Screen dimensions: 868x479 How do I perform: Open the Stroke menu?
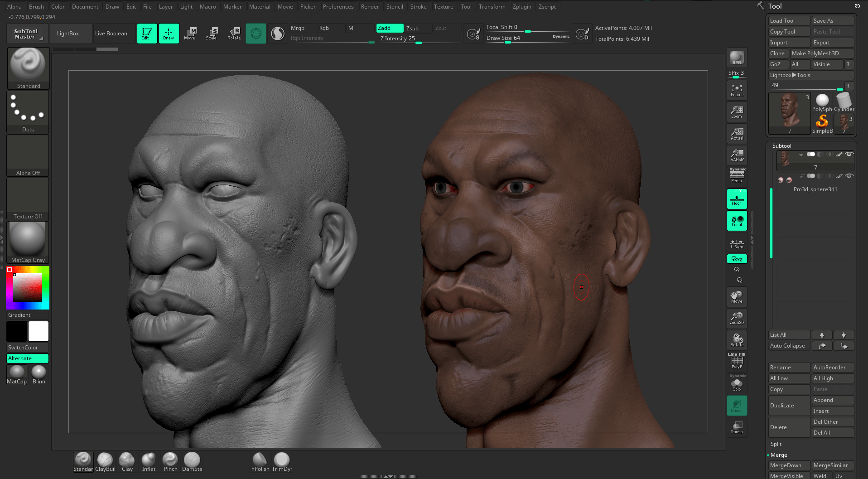click(x=418, y=7)
